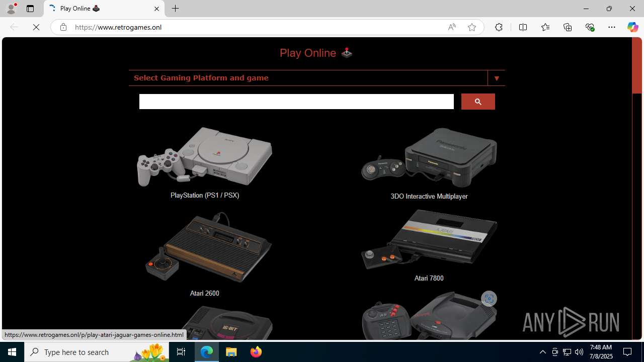The width and height of the screenshot is (644, 362).
Task: Click the address bar URL
Action: (118, 27)
